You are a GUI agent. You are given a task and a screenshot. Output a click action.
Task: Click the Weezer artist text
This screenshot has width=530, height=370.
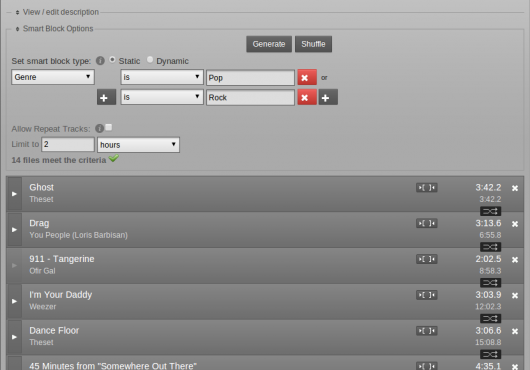point(43,307)
